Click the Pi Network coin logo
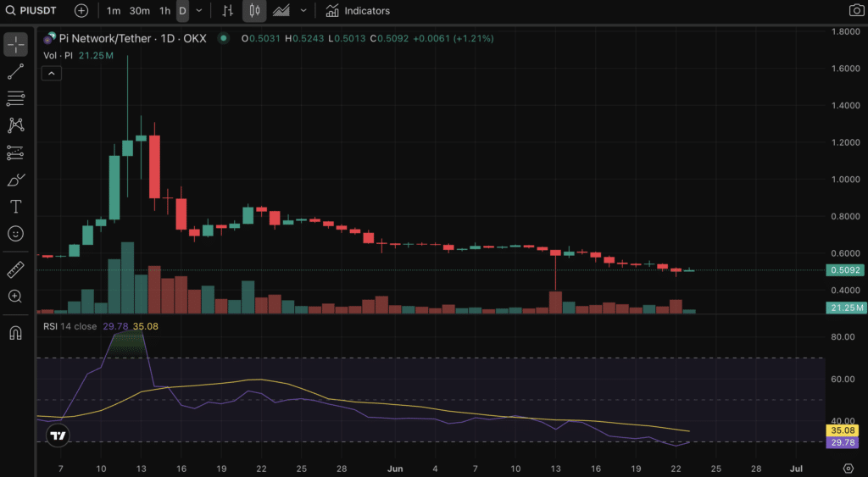 50,38
